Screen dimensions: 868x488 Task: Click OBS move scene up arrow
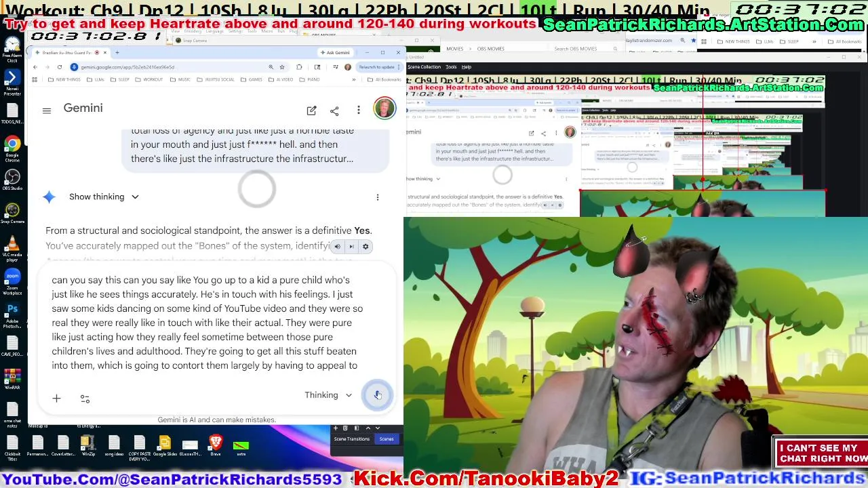click(368, 428)
